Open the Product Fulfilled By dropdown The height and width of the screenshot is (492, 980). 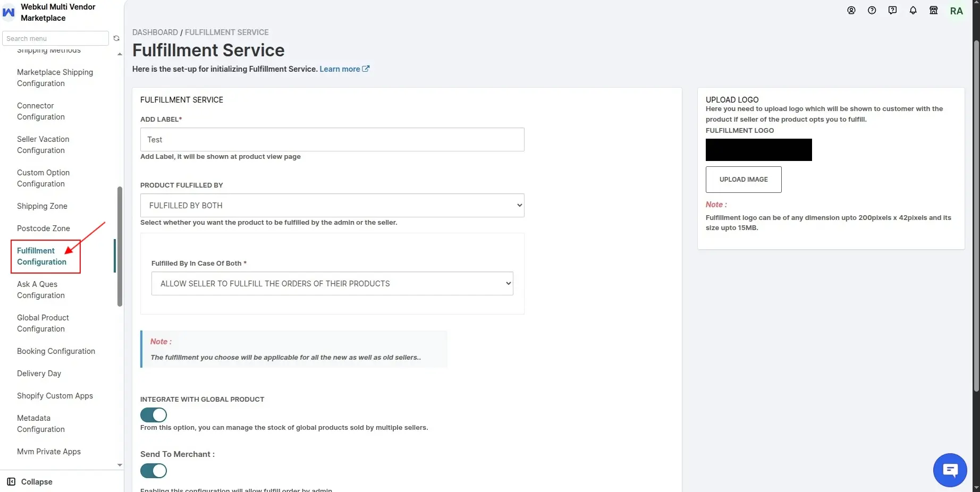click(x=332, y=205)
